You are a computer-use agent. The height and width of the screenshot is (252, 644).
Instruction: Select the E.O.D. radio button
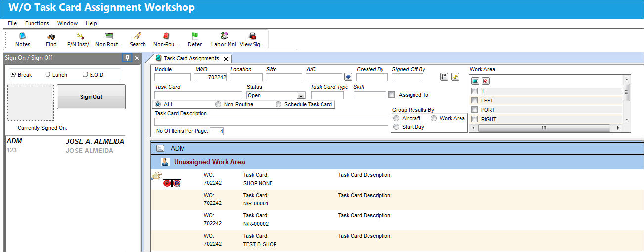(86, 75)
